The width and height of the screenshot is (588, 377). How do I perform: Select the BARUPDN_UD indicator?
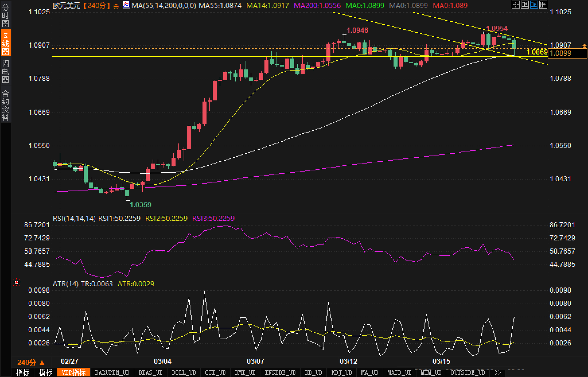pyautogui.click(x=112, y=373)
